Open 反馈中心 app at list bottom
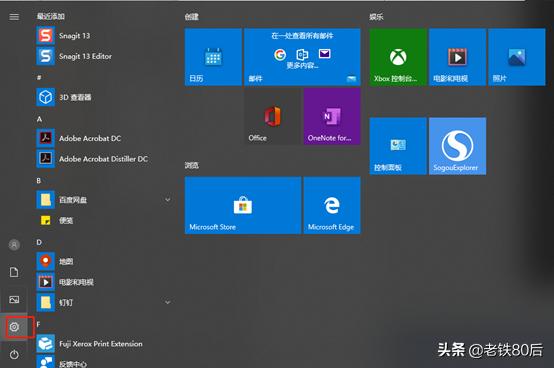The height and width of the screenshot is (368, 554). [105, 362]
